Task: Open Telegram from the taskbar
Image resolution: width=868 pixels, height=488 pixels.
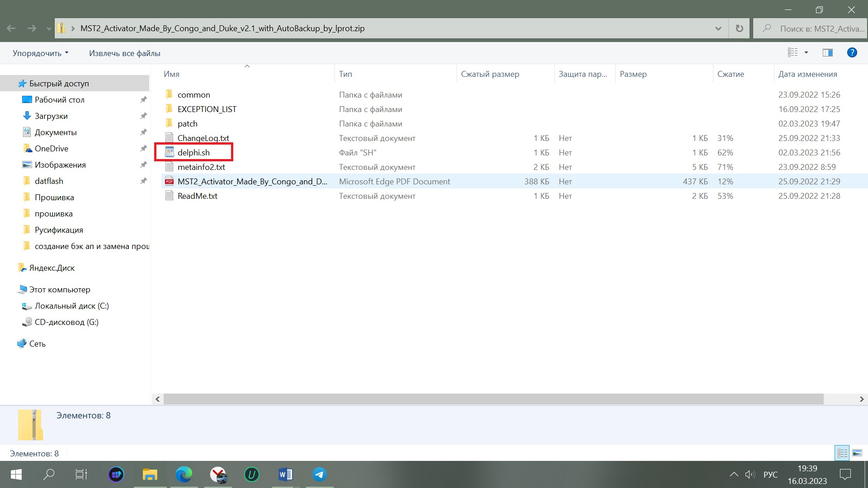Action: pos(319,474)
